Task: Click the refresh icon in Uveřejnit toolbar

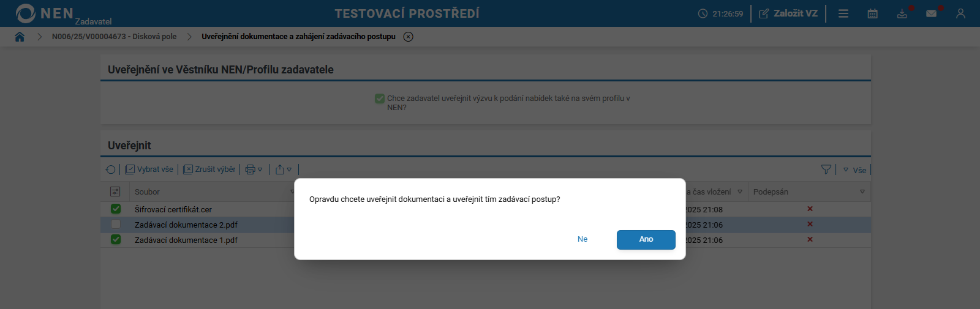Action: (110, 169)
